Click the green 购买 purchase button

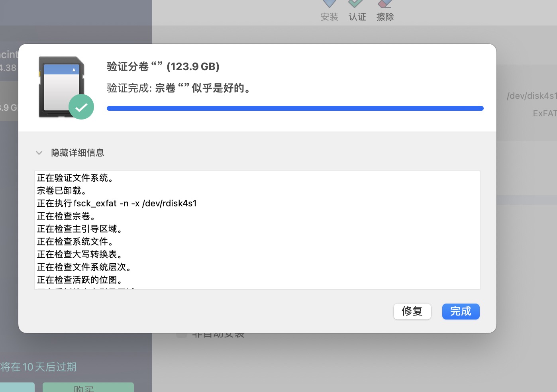(x=88, y=387)
